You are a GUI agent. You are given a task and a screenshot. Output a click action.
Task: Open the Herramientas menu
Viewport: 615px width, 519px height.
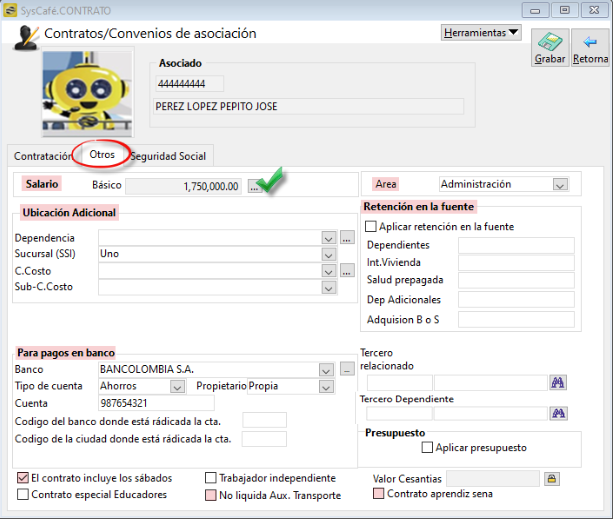tap(481, 33)
